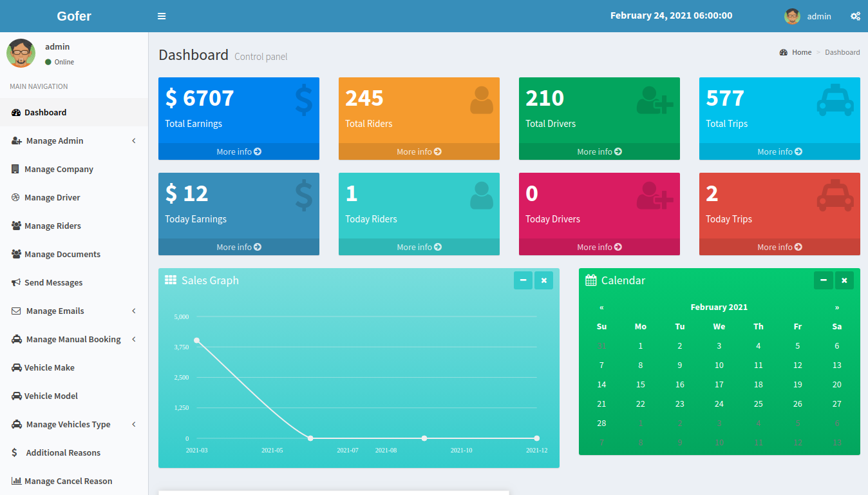This screenshot has height=495, width=868.
Task: Toggle the sidebar with the hamburger icon
Action: (162, 16)
